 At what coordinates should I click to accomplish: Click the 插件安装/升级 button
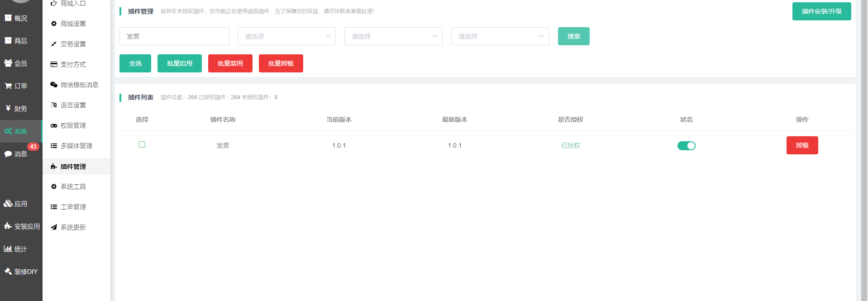coord(821,11)
